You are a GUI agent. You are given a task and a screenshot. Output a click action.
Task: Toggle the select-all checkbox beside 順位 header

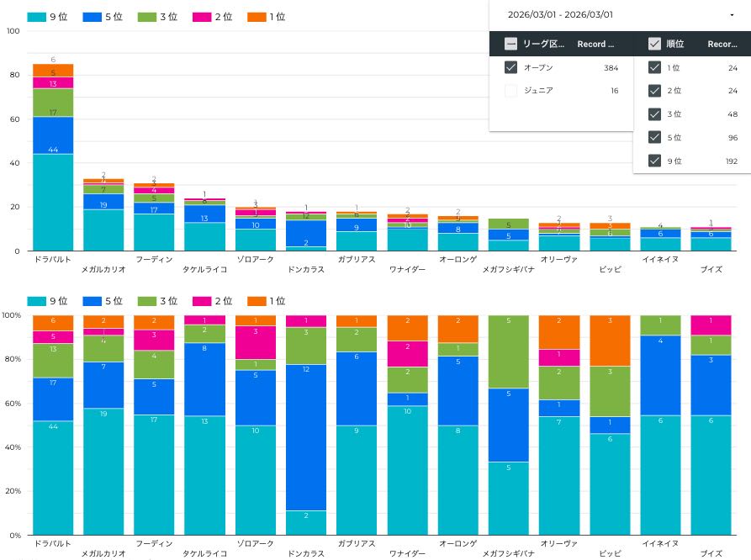coord(654,45)
